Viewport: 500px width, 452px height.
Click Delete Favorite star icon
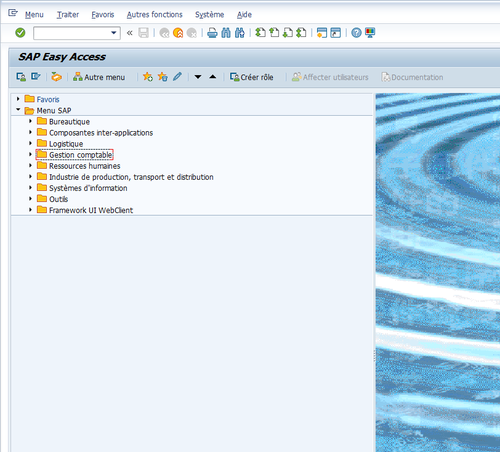pyautogui.click(x=163, y=77)
